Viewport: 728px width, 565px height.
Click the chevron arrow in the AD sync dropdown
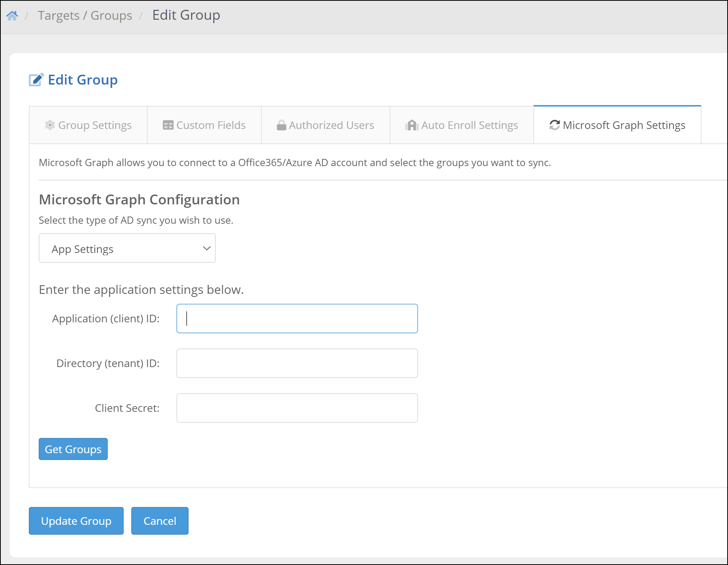click(207, 248)
